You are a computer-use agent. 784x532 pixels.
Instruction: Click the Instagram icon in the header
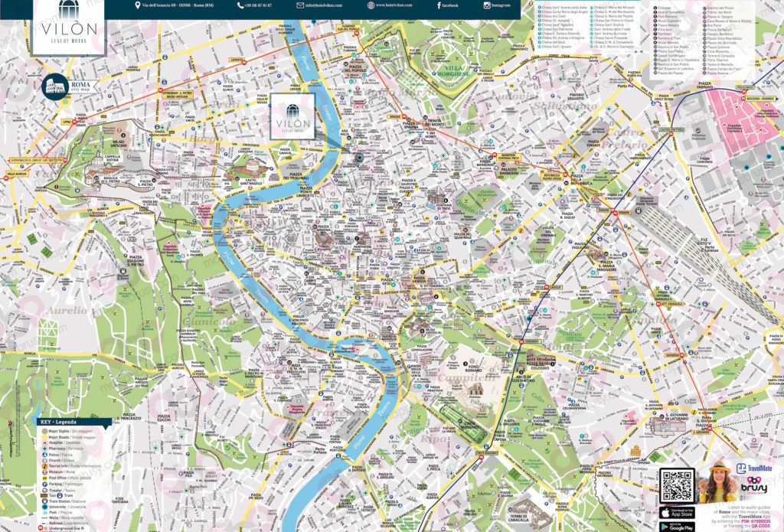pyautogui.click(x=486, y=5)
